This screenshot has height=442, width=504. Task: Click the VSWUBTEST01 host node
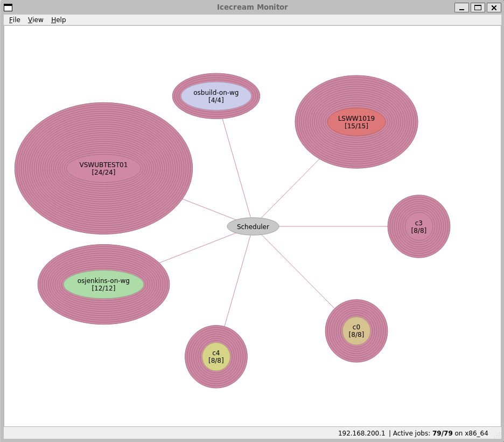tap(103, 169)
